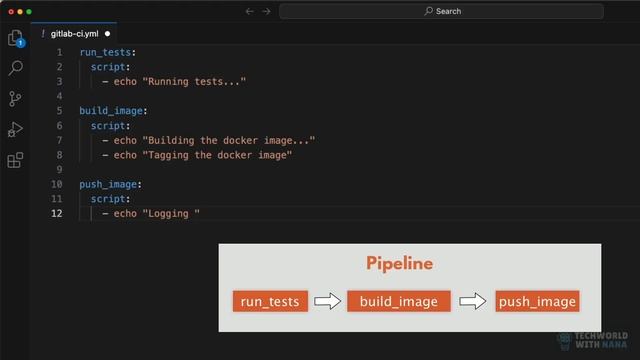640x360 pixels.
Task: Click the script key under push_image
Action: coord(108,199)
